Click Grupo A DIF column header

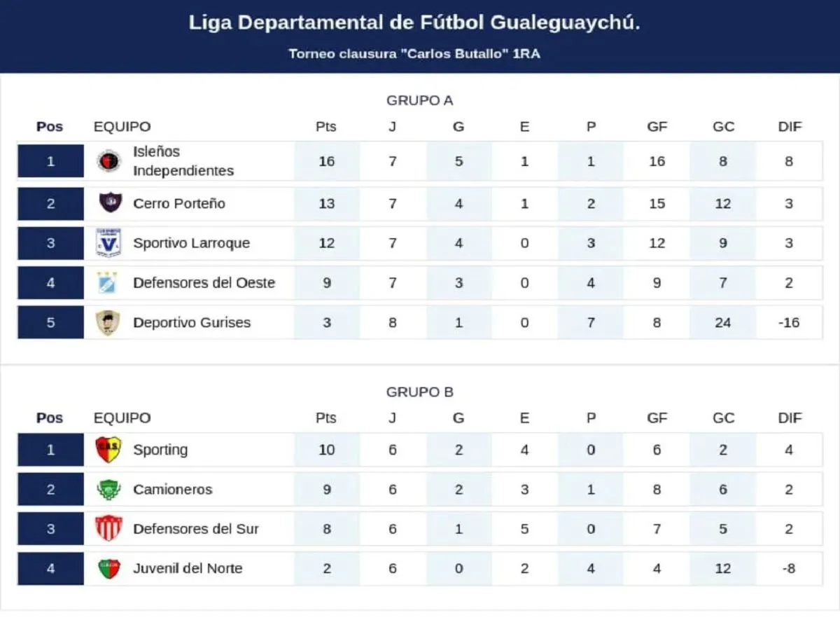pos(790,127)
